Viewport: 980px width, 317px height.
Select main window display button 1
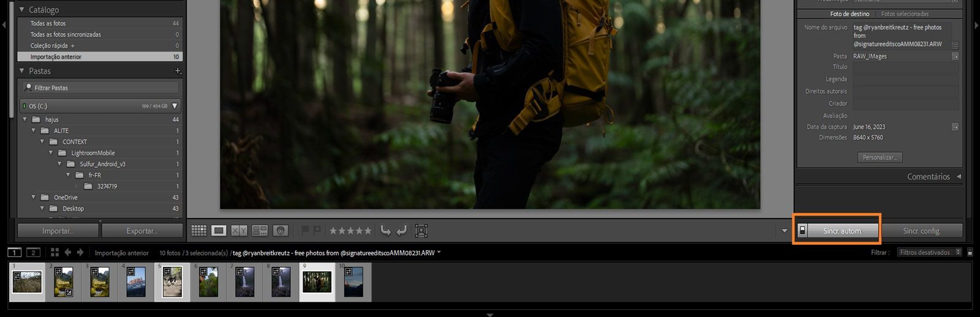14,252
